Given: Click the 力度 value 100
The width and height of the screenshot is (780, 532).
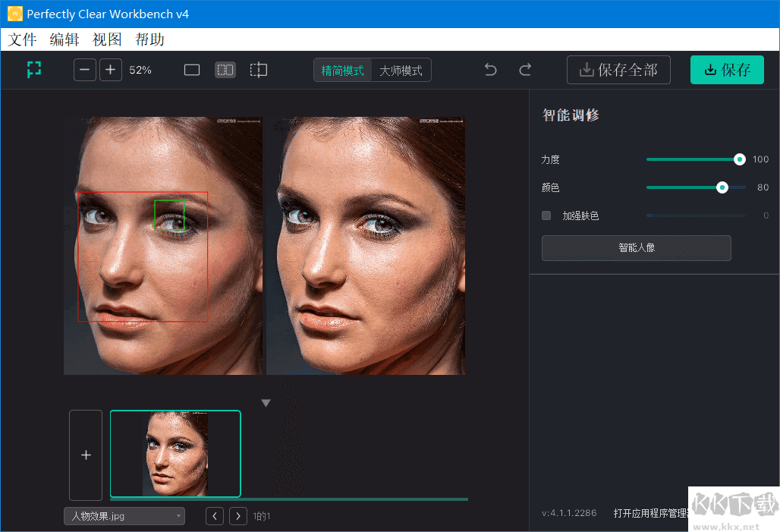Looking at the screenshot, I should pyautogui.click(x=760, y=159).
